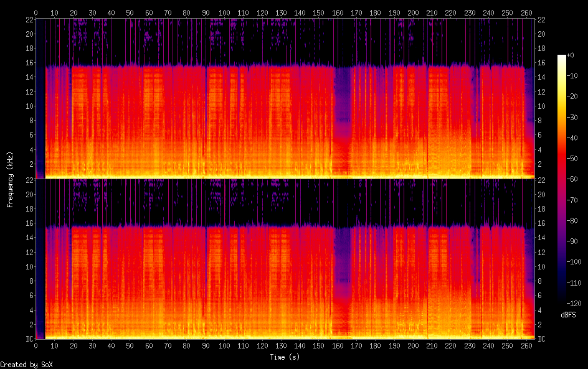588x369 pixels.
Task: Click 'DC' on the left frequency axis
Action: tap(30, 339)
